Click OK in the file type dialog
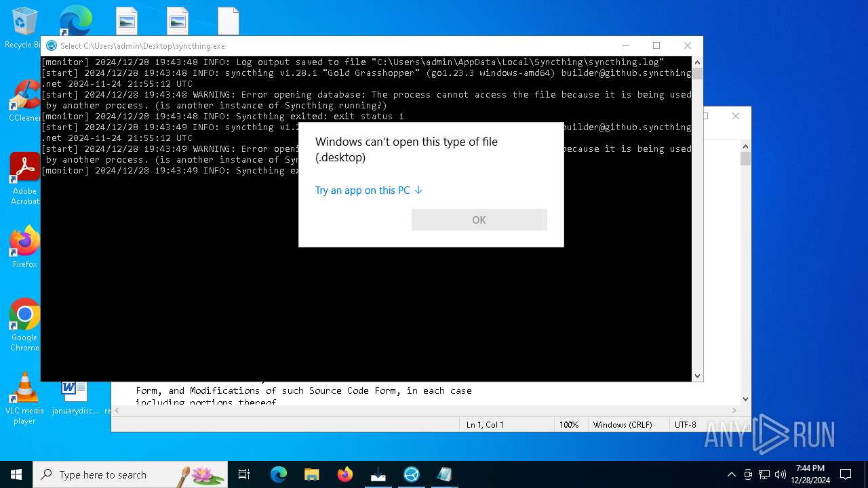This screenshot has height=488, width=868. click(479, 220)
